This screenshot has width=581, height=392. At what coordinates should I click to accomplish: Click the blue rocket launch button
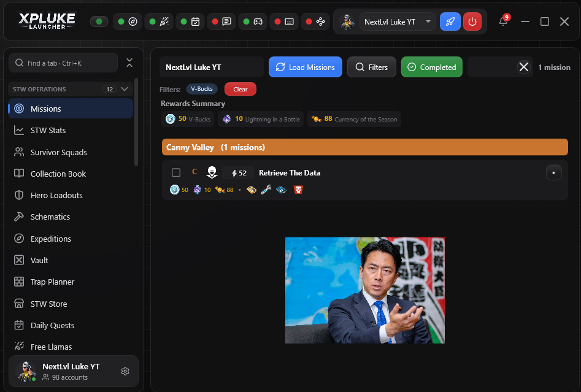pos(450,22)
